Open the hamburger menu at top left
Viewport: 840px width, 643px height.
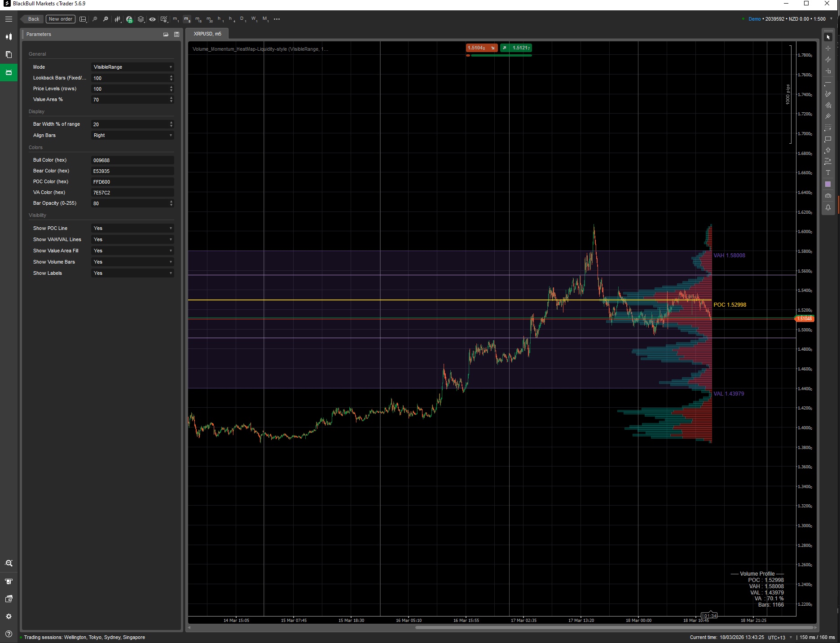9,19
